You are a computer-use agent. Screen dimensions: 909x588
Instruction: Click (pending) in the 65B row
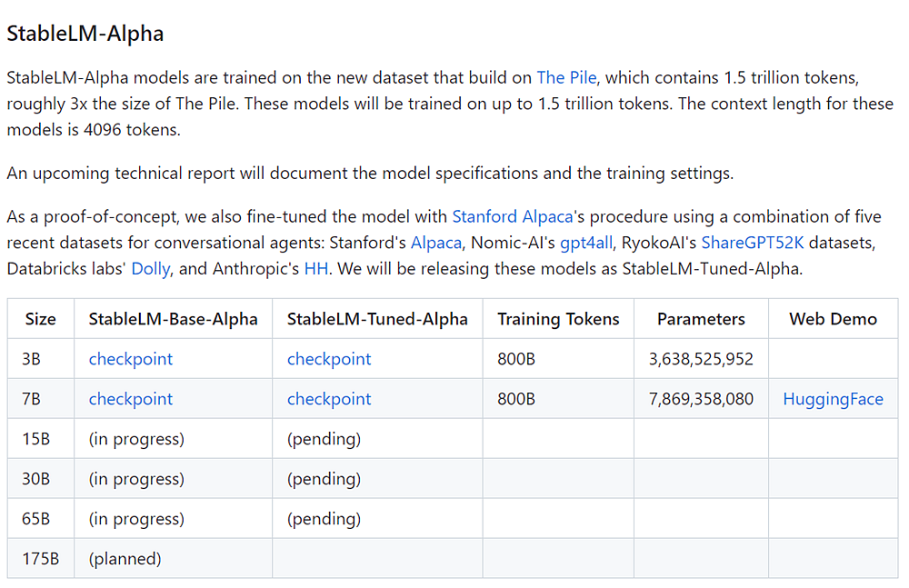(x=324, y=519)
